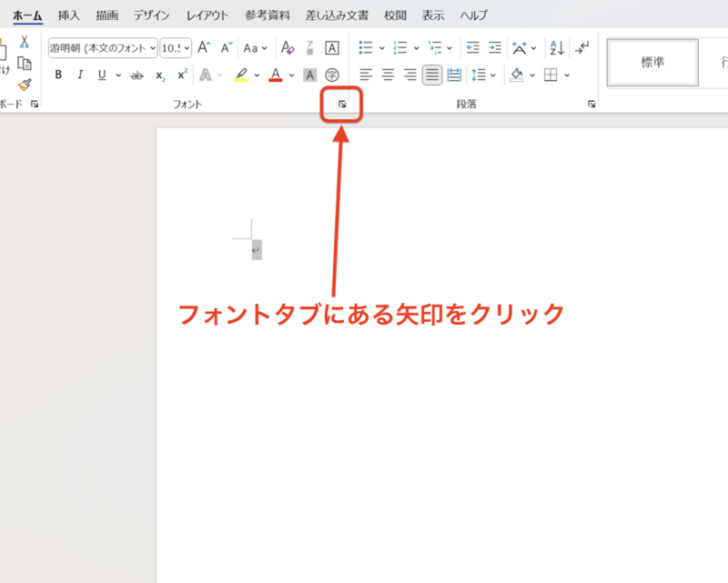Image resolution: width=728 pixels, height=583 pixels.
Task: Align text right
Action: (x=410, y=75)
